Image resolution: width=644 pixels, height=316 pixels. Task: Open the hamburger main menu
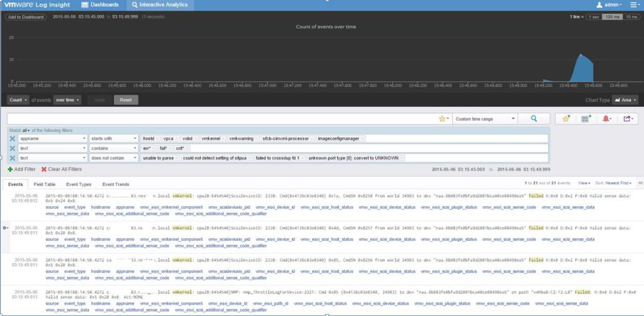click(x=635, y=5)
